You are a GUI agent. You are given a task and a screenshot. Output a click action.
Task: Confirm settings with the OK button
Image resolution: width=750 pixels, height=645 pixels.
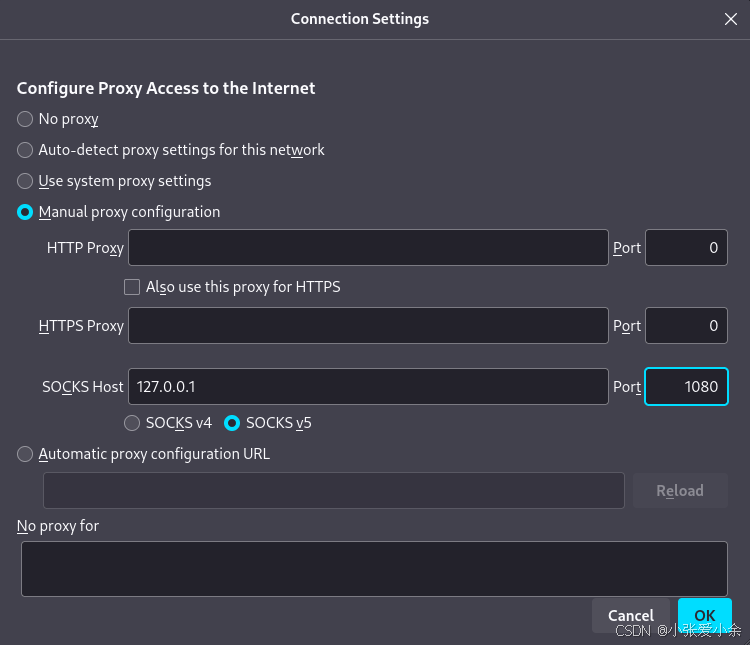704,615
